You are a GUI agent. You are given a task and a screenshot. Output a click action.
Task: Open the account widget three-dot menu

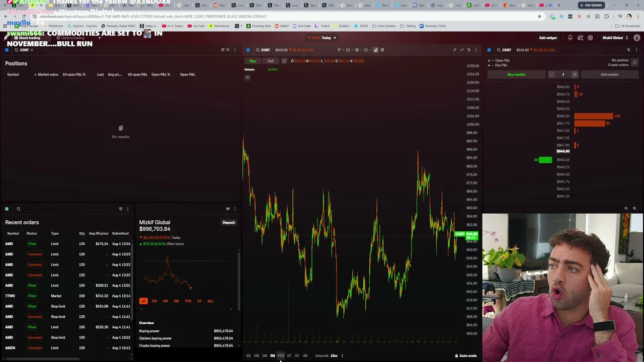click(234, 209)
